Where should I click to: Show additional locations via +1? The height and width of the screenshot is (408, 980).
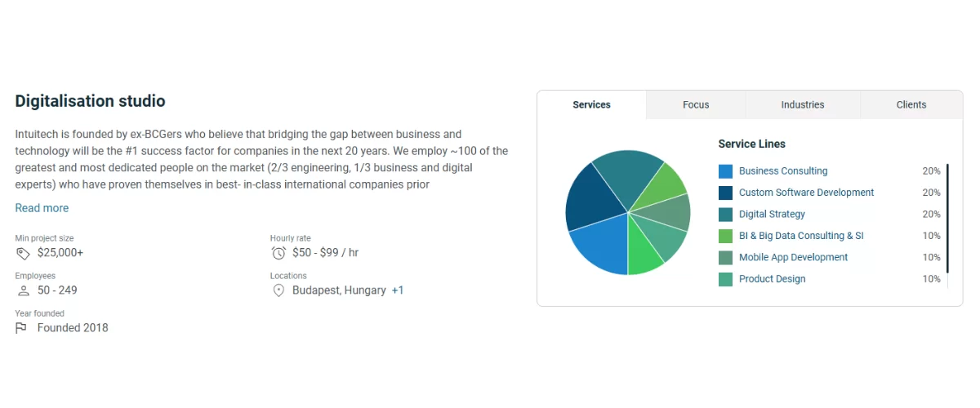point(398,290)
